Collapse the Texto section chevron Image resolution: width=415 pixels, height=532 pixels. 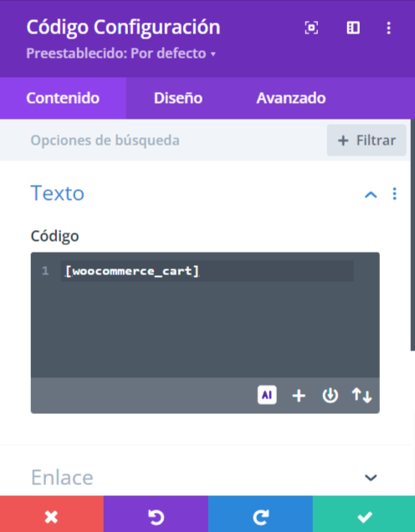tap(371, 194)
